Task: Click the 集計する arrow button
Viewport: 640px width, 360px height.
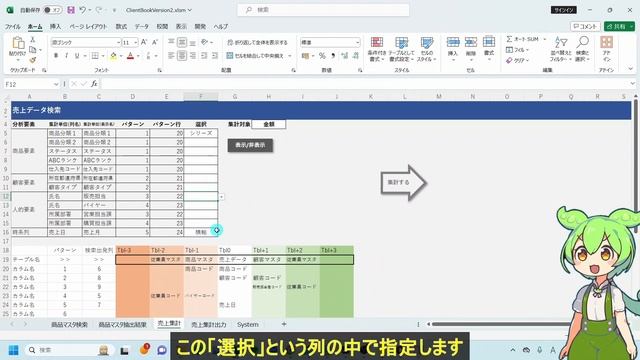Action: (403, 182)
